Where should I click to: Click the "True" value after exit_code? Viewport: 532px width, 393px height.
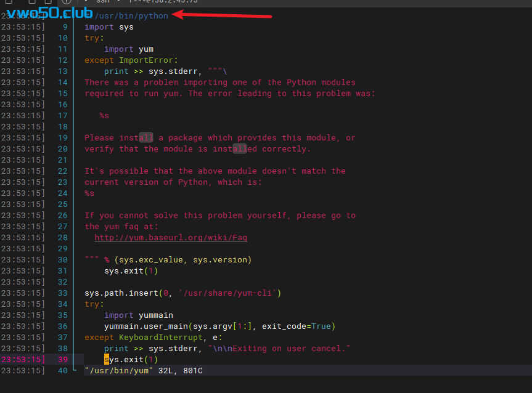coord(321,326)
